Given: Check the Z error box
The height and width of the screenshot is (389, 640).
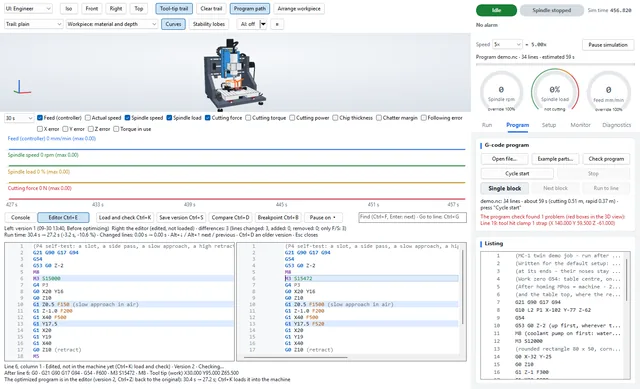Looking at the screenshot, I should pos(91,129).
